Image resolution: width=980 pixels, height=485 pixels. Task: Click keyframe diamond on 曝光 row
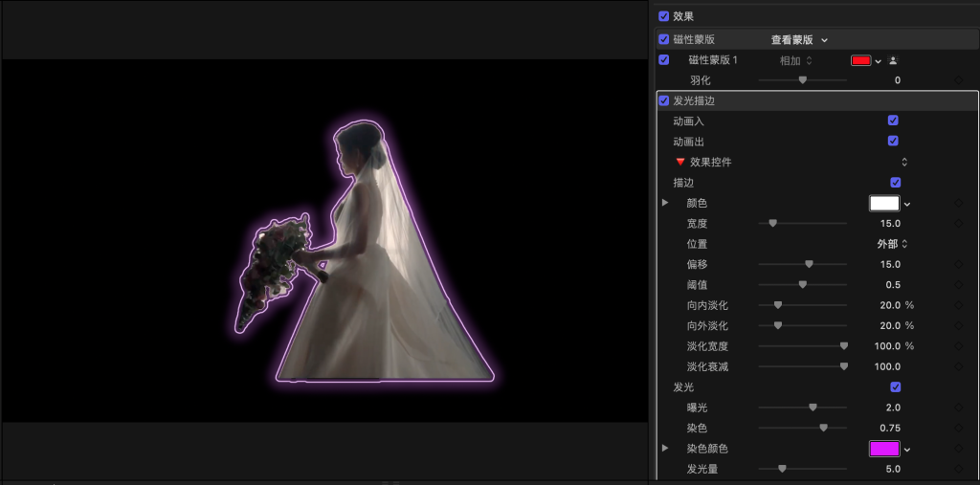[958, 408]
